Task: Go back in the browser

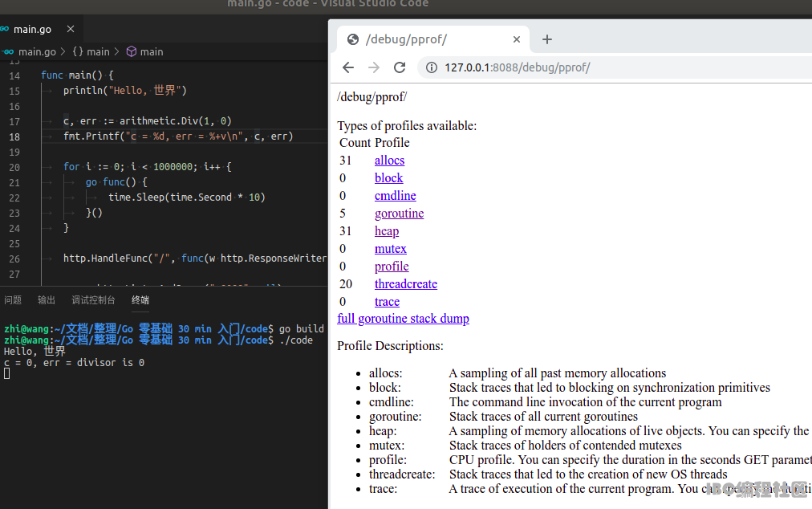Action: pyautogui.click(x=348, y=67)
